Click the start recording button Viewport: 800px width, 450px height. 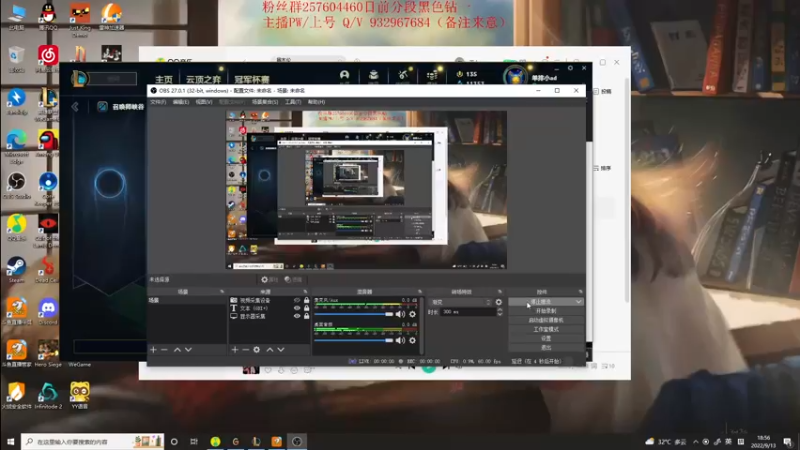546,311
